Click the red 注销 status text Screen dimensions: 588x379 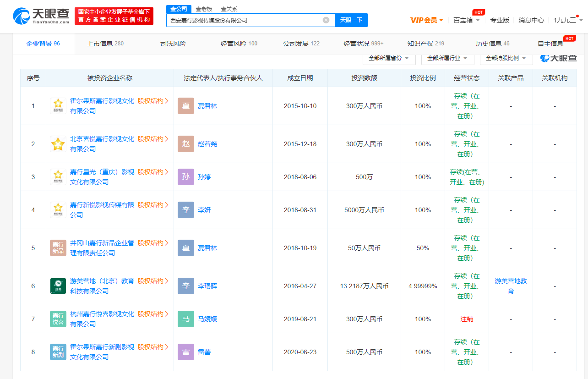pos(467,319)
